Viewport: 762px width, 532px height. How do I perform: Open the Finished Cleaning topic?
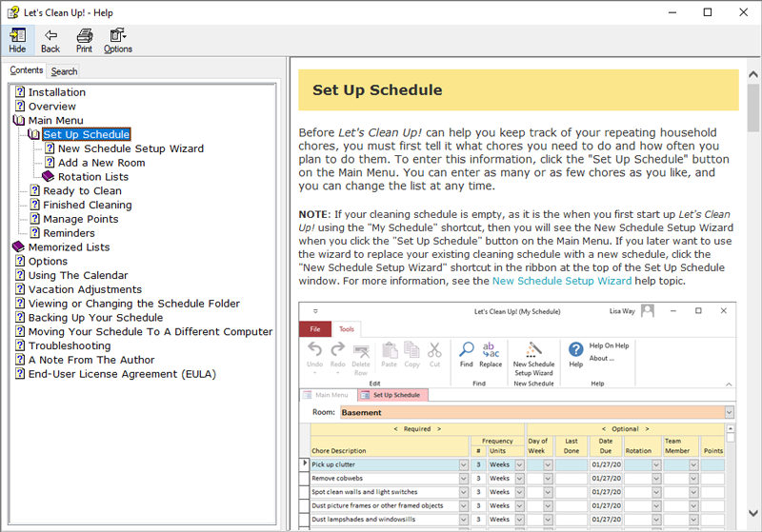pyautogui.click(x=88, y=205)
